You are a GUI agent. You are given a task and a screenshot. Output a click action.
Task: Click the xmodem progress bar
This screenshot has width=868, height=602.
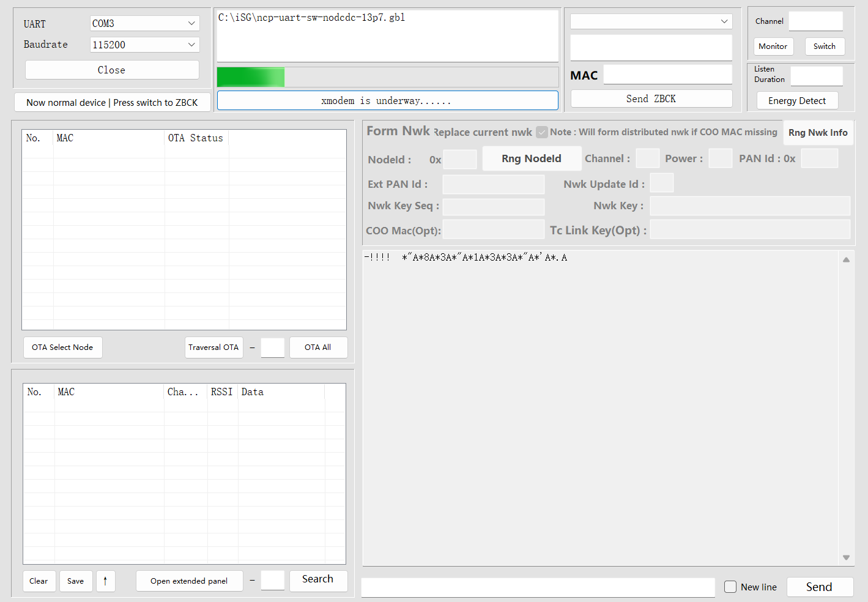tap(387, 77)
